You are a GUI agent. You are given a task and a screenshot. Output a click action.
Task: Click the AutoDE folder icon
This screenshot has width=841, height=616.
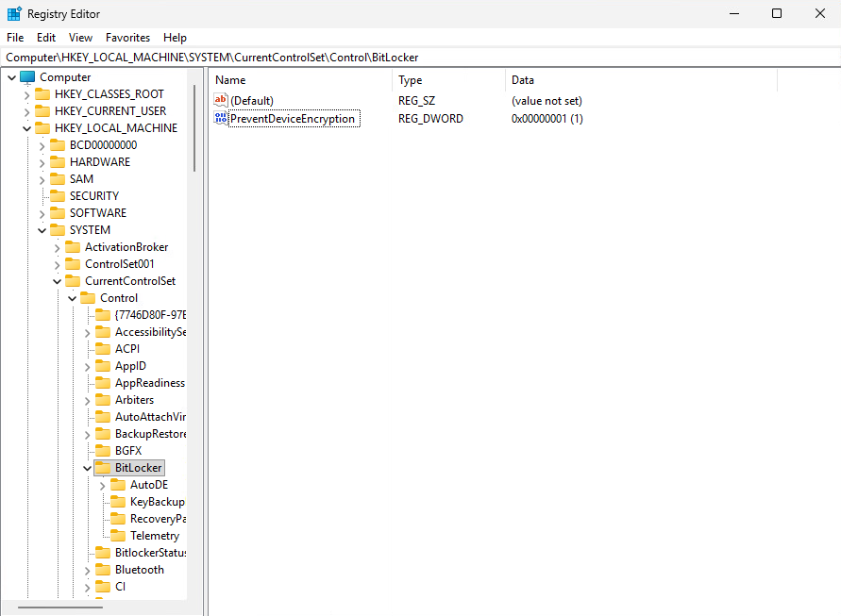118,485
